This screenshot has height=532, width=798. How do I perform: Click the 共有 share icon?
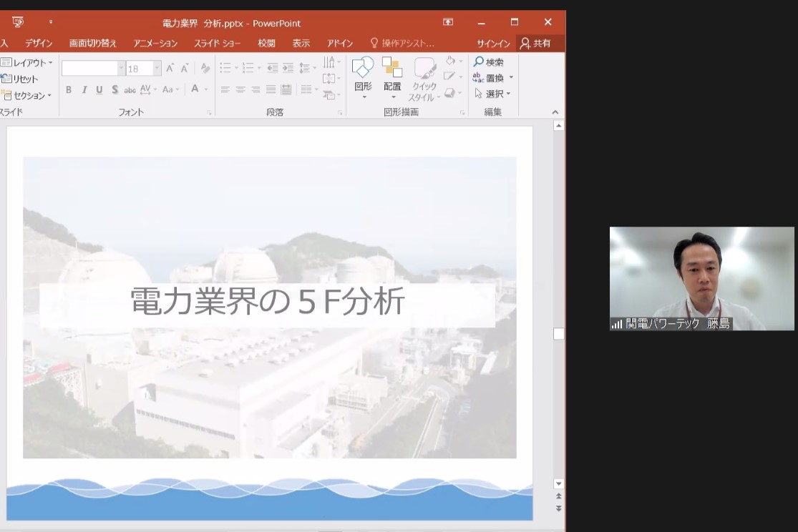point(525,44)
